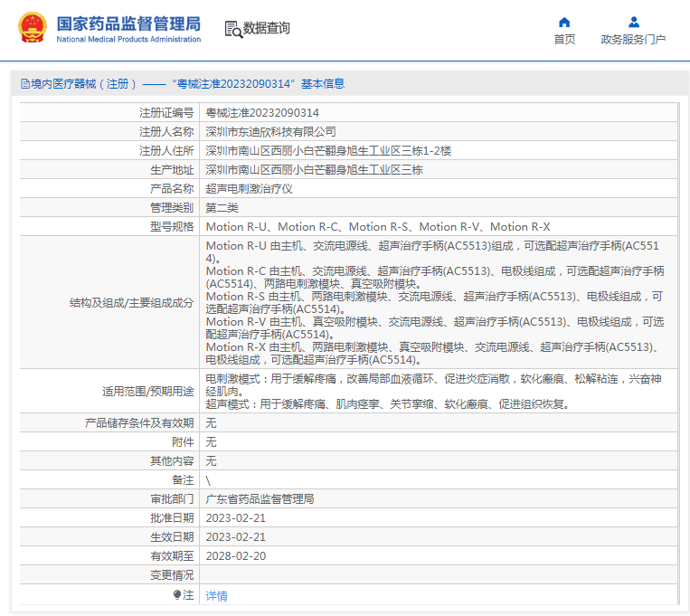This screenshot has height=616, width=690.
Task: Click the 政务服务门户 person icon
Action: pos(633,22)
